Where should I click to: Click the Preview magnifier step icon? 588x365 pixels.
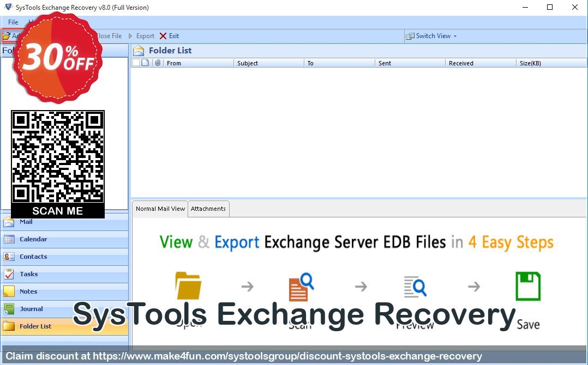click(x=415, y=287)
